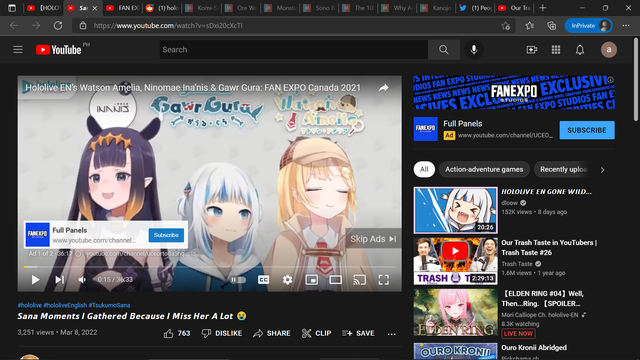Close the current Sana tab
This screenshot has width=640, height=360.
[95, 8]
